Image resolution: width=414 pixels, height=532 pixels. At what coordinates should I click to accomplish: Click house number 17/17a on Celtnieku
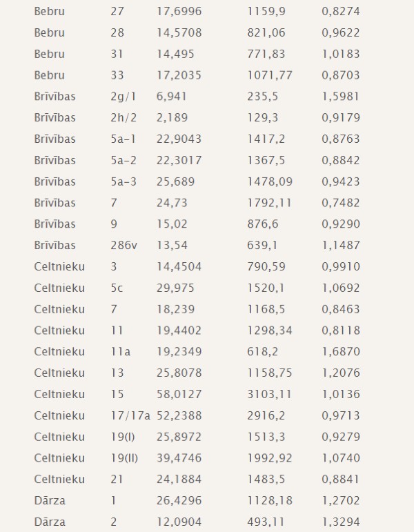point(130,415)
